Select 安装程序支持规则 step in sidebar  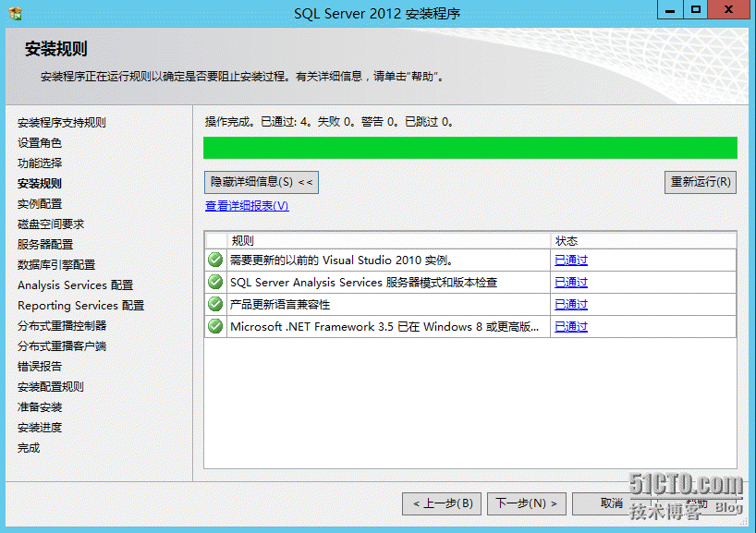[62, 123]
